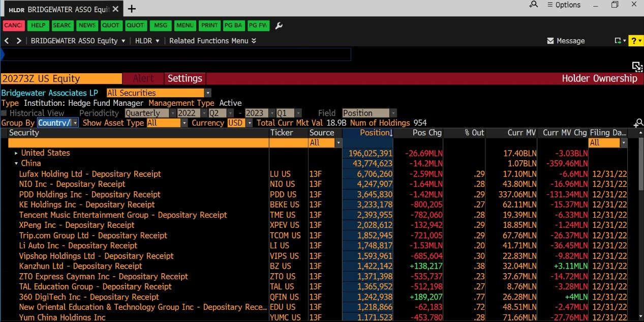This screenshot has width=644, height=322.
Task: Click the user search icon beside Options
Action: (x=534, y=5)
